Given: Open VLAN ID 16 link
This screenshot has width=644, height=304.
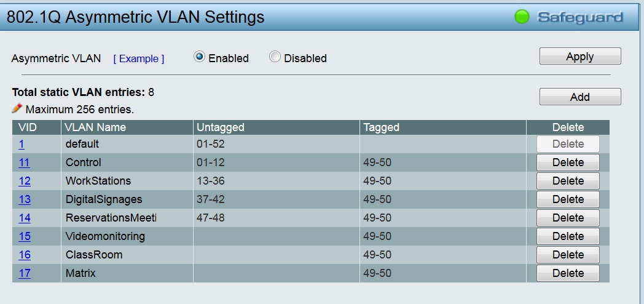Looking at the screenshot, I should click(24, 255).
